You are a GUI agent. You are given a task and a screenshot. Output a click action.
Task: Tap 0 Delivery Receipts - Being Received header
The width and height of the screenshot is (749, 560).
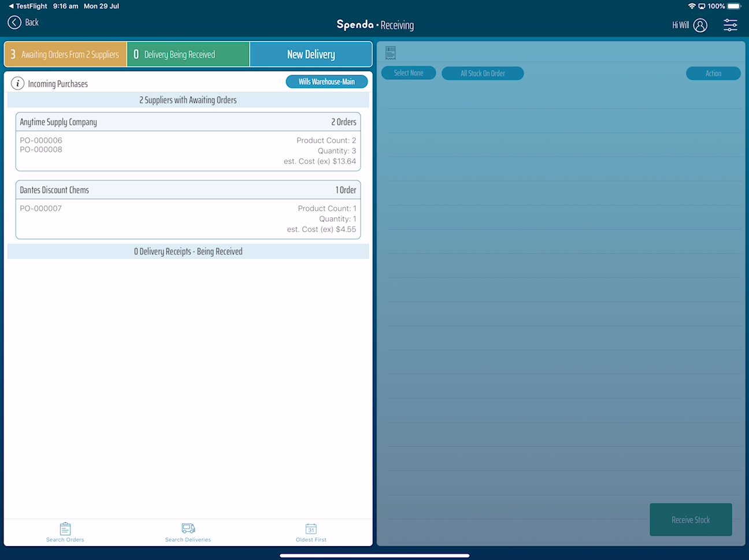pos(188,251)
